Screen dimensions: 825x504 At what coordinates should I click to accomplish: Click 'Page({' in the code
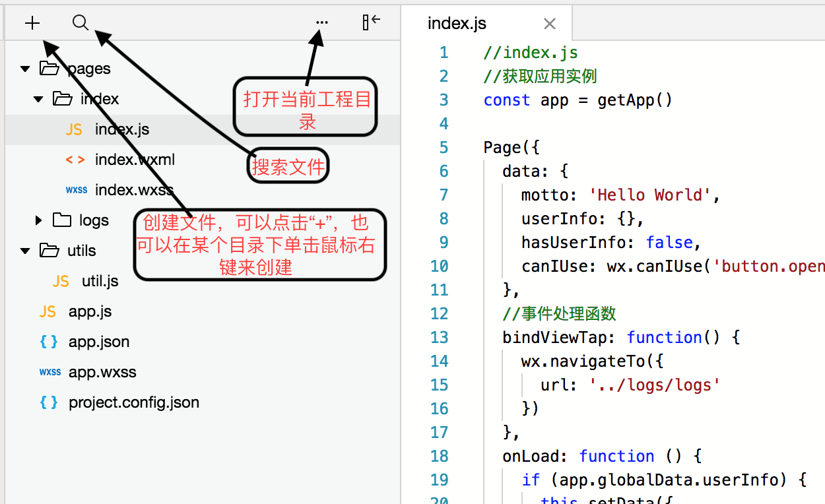point(511,147)
